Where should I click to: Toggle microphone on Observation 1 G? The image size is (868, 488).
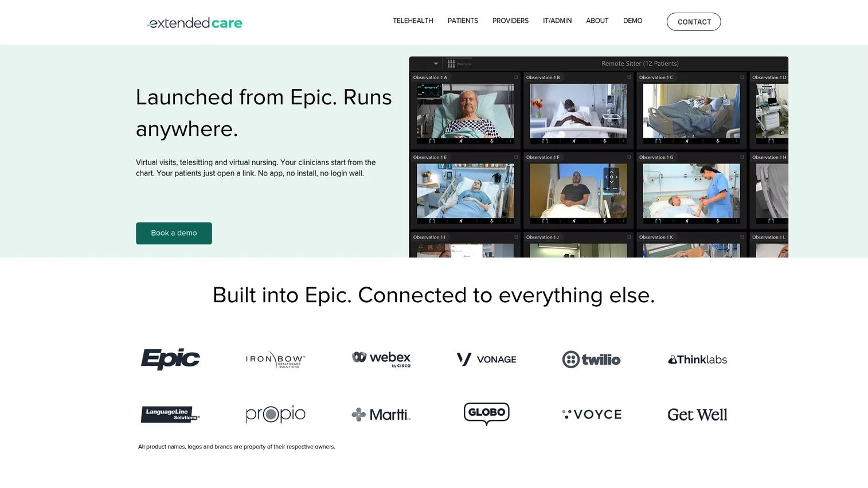tap(718, 221)
